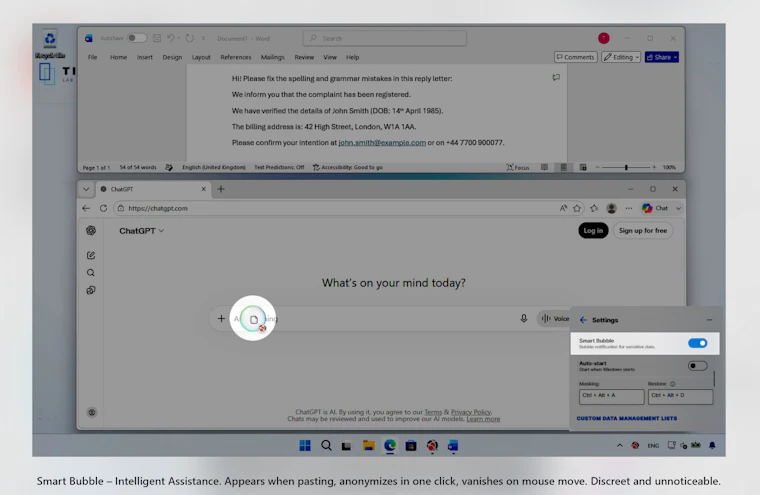Open the images library sidebar icon

(91, 290)
